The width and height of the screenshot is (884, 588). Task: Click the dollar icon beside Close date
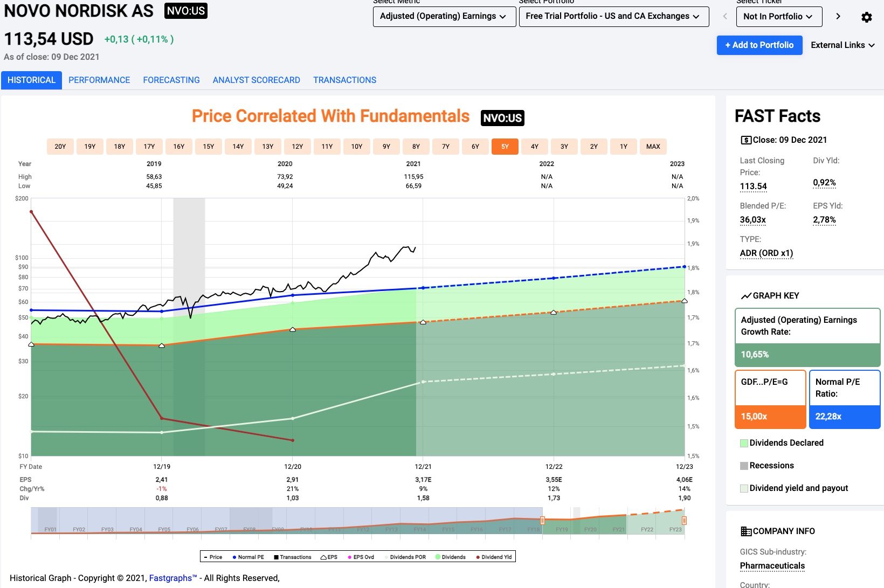point(746,140)
